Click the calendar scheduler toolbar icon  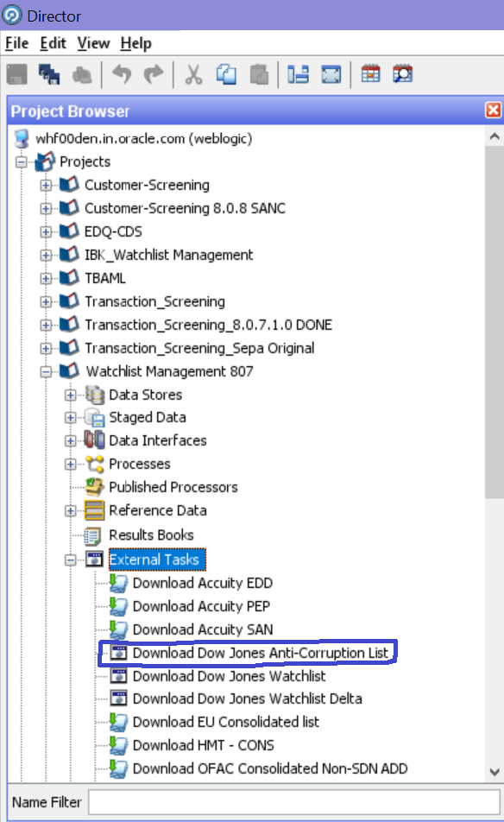coord(371,74)
